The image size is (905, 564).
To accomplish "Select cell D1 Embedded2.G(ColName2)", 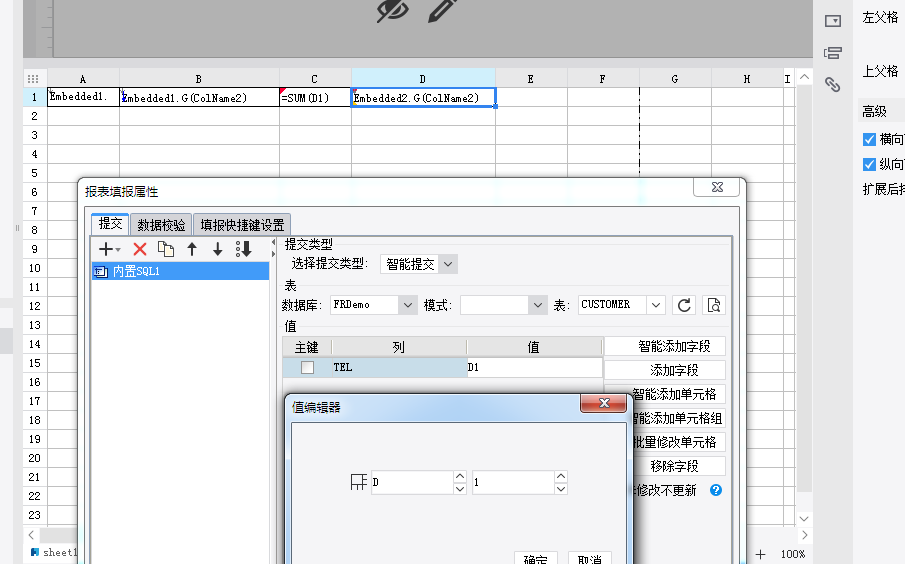I will click(x=423, y=98).
